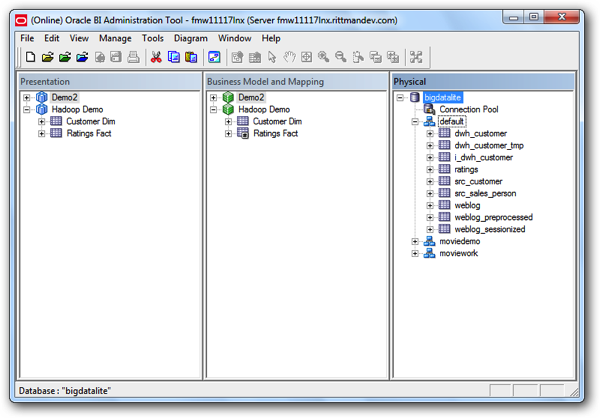Screen dimensions: 600x418
Task: Collapse Hadoop Demo in Business Model and Mapping
Action: [x=213, y=109]
